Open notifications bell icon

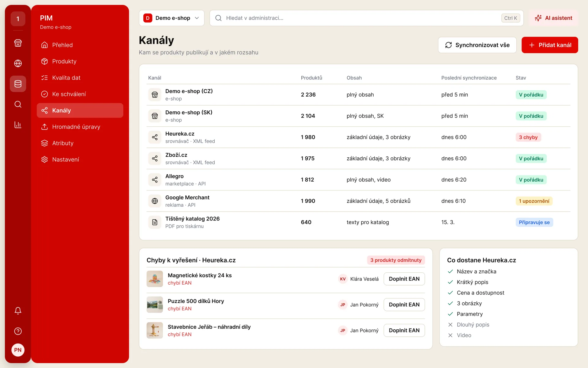pyautogui.click(x=18, y=311)
